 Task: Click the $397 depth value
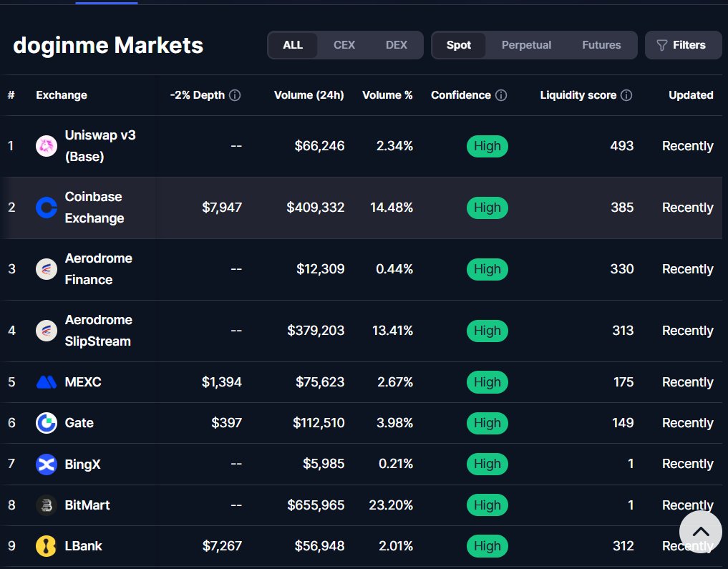pos(227,423)
